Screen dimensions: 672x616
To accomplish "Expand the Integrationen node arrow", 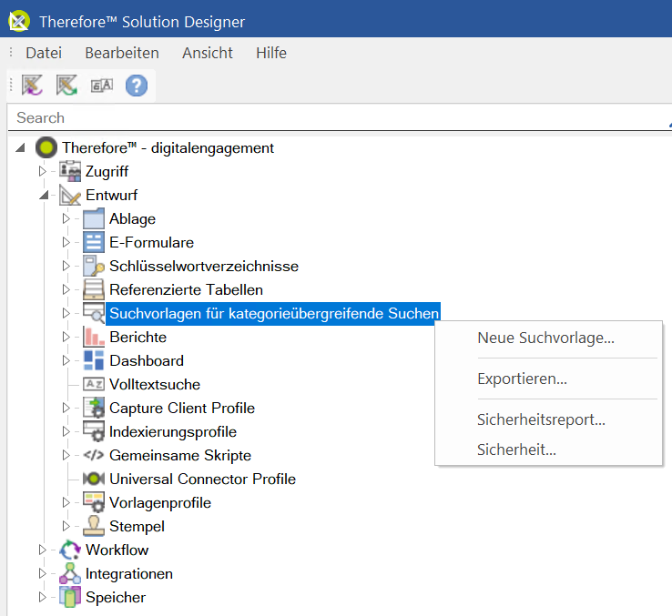I will pyautogui.click(x=42, y=573).
